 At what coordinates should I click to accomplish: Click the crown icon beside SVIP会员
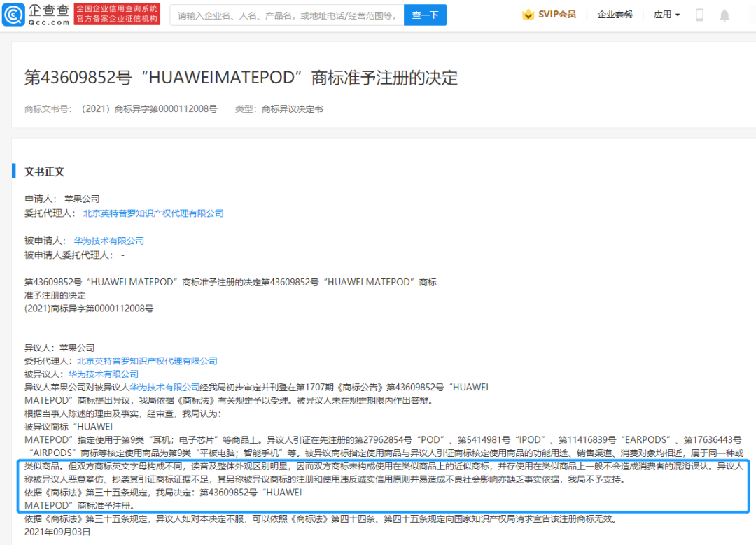pos(528,13)
